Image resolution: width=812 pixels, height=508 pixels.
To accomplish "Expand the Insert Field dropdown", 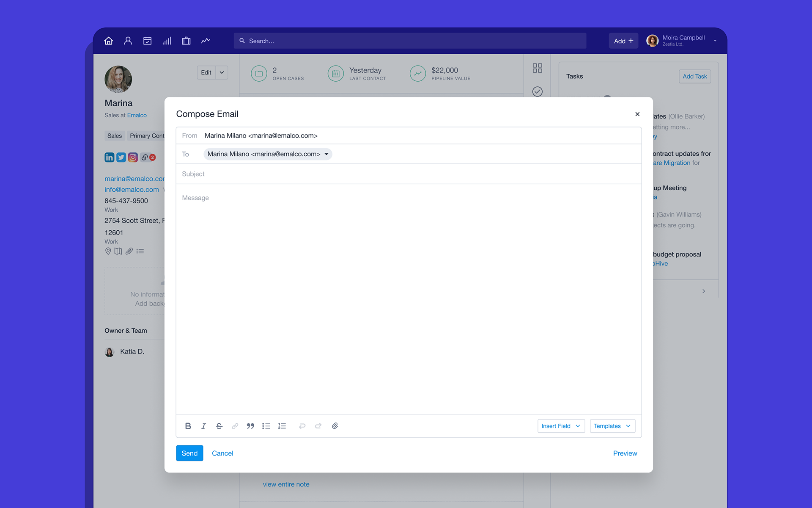I will click(561, 426).
